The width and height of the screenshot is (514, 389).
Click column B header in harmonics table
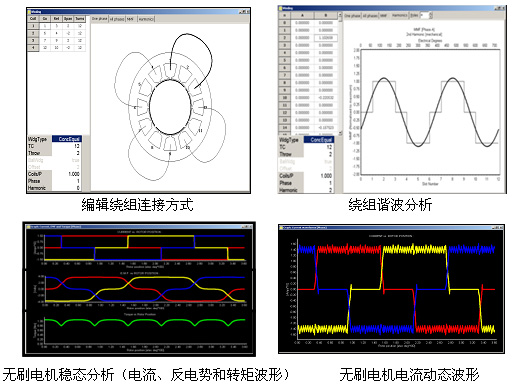point(325,15)
